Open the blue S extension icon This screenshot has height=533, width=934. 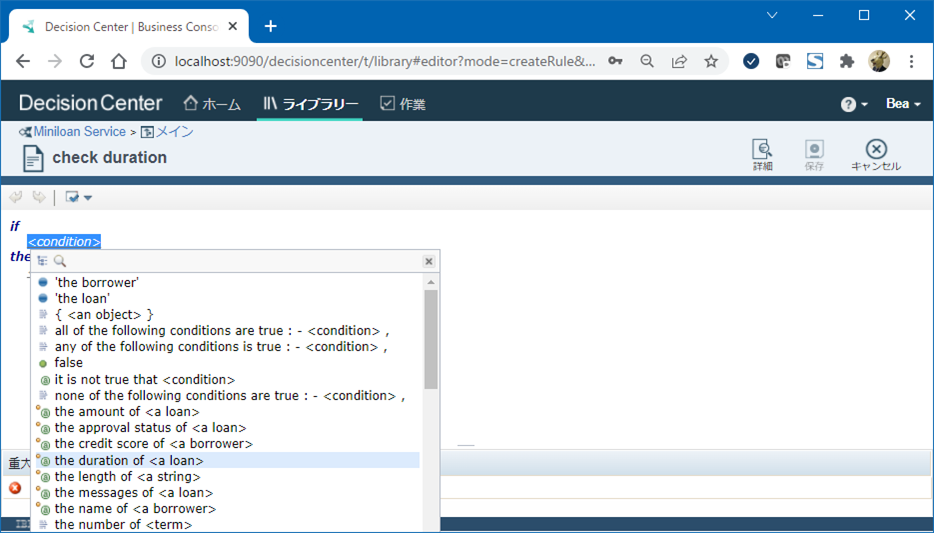click(815, 61)
